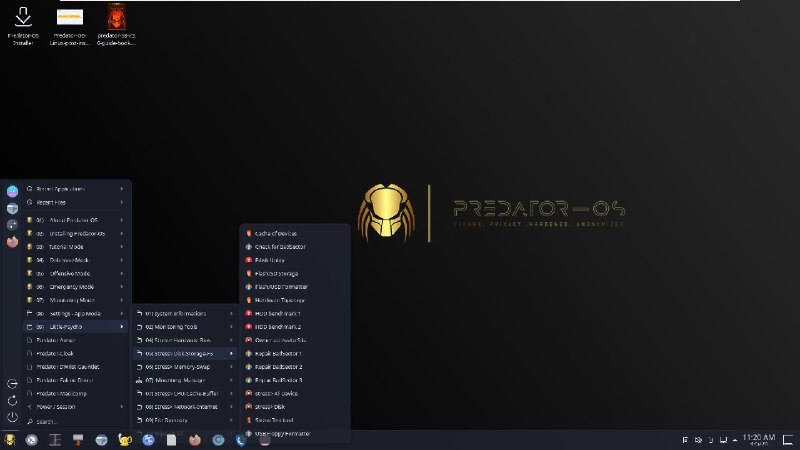Click the yellow teapot icon in the taskbar
The image size is (800, 450).
point(124,440)
